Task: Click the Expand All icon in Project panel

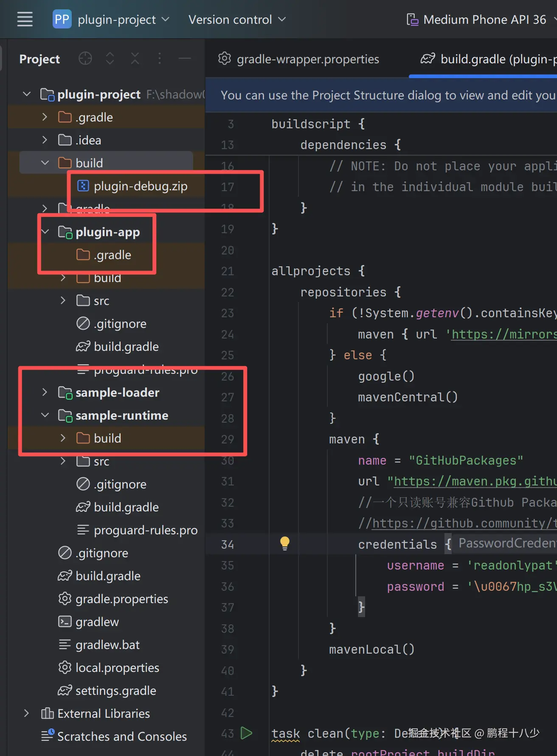Action: 110,59
